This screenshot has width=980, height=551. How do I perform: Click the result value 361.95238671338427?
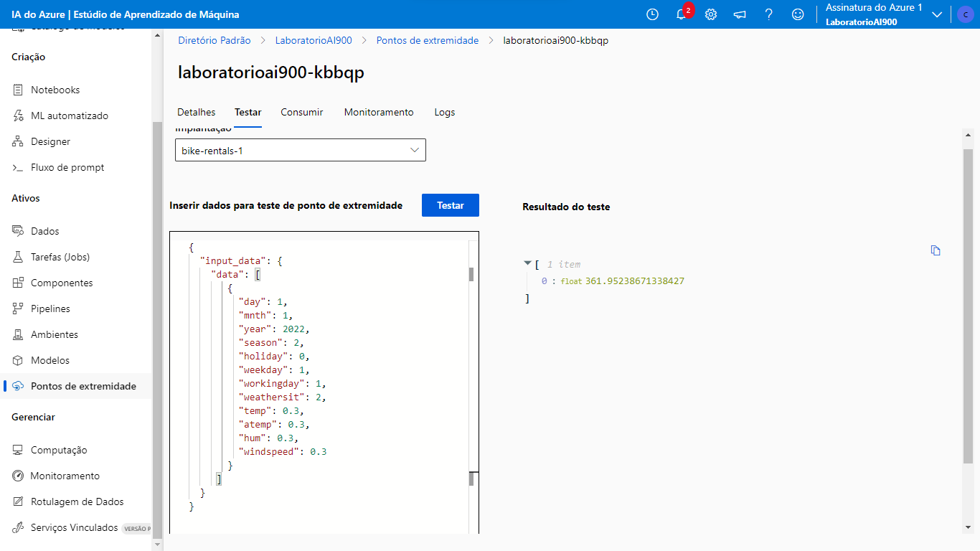635,281
